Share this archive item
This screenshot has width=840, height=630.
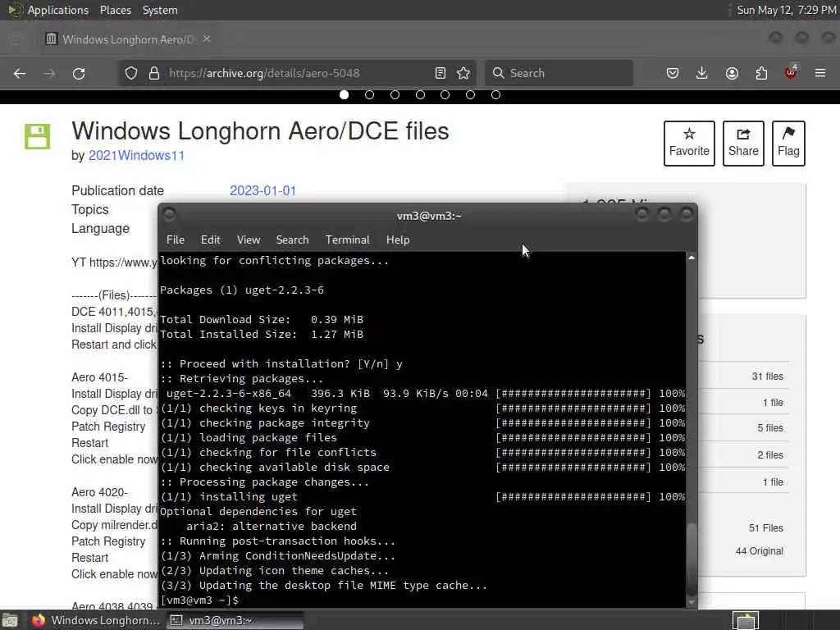pyautogui.click(x=743, y=143)
